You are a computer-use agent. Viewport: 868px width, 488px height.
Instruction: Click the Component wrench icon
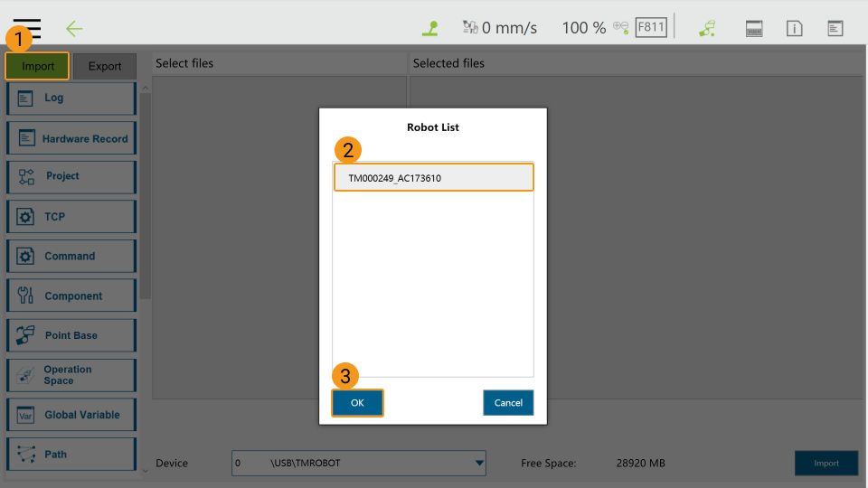tap(25, 296)
